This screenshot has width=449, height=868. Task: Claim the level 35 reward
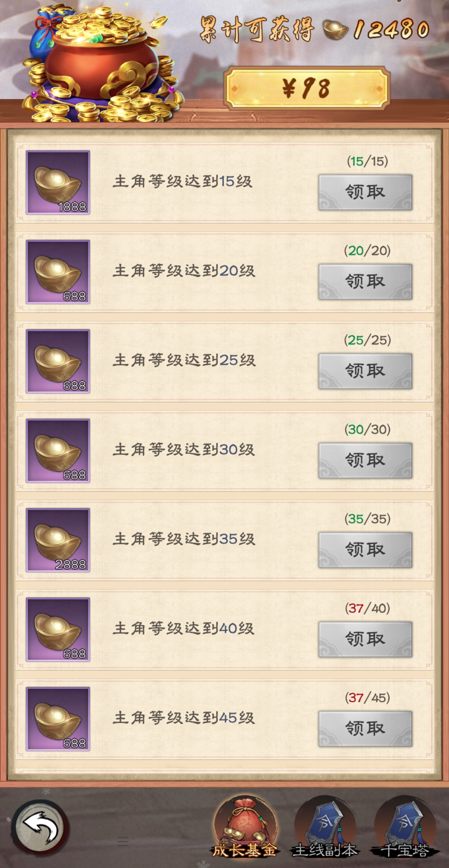[365, 550]
